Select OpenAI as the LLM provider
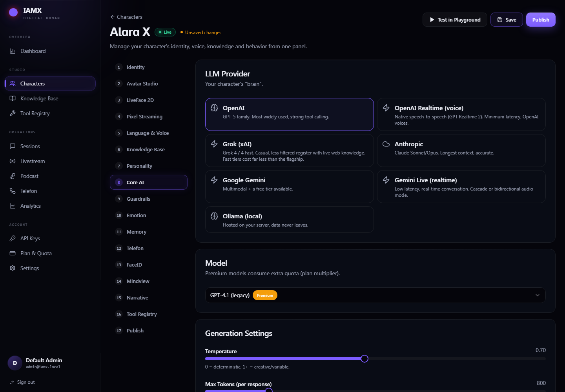565x392 pixels. coord(289,114)
